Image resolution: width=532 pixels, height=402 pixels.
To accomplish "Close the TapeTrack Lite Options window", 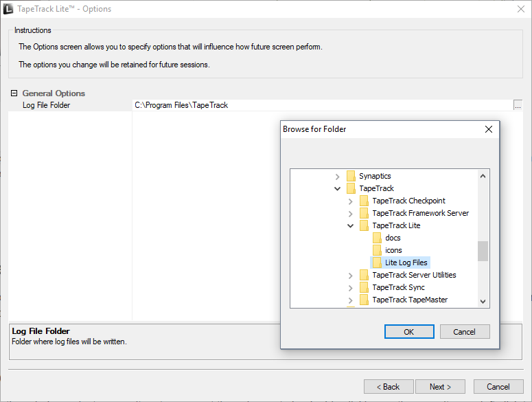I will [x=521, y=9].
